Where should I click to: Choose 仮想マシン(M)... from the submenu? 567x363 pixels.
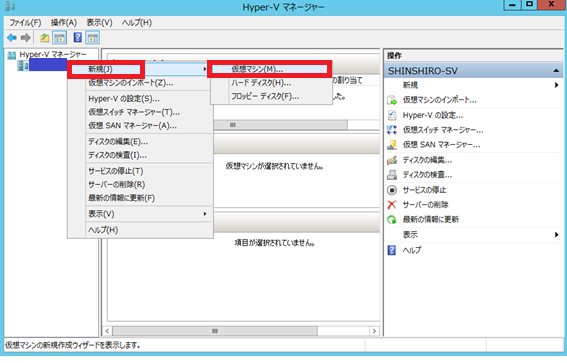(271, 69)
